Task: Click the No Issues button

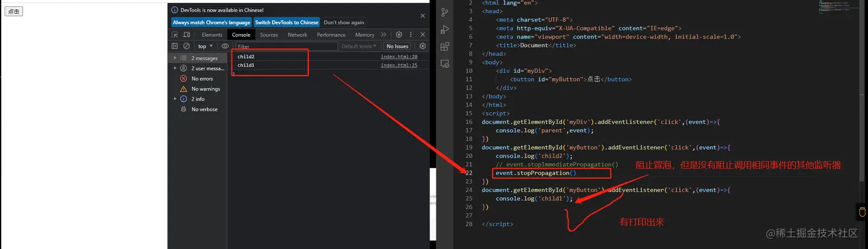Action: coord(397,46)
